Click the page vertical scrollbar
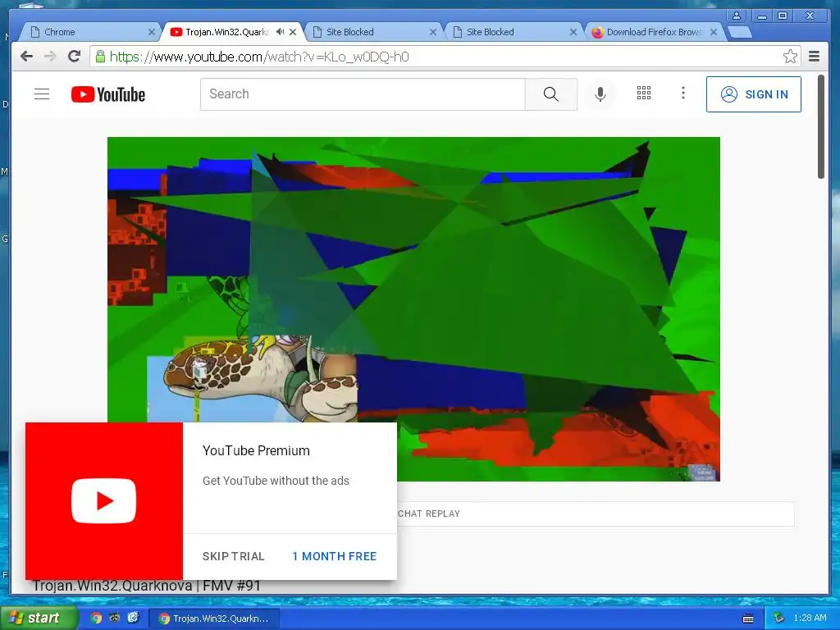 (x=820, y=127)
